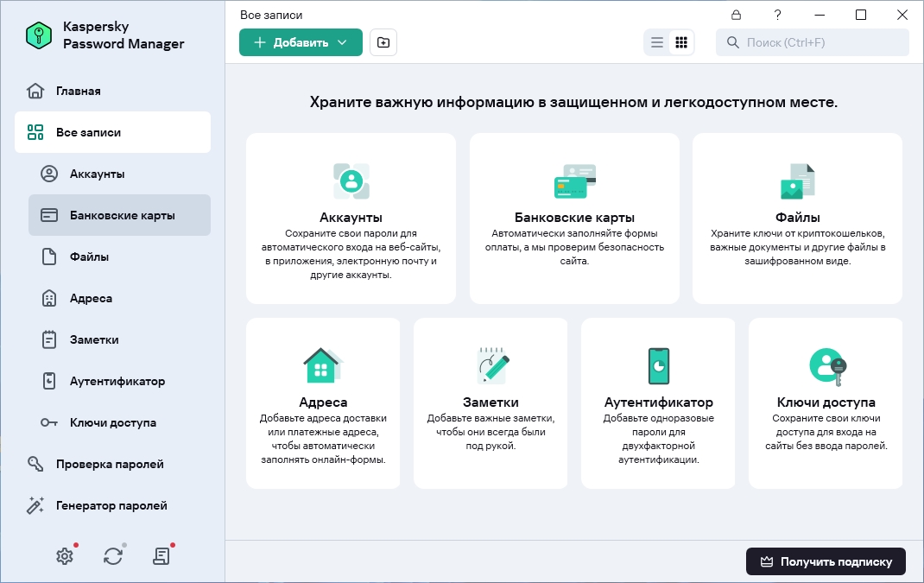Click the Аккаунты person icon in sidebar
Image resolution: width=924 pixels, height=583 pixels.
point(49,174)
